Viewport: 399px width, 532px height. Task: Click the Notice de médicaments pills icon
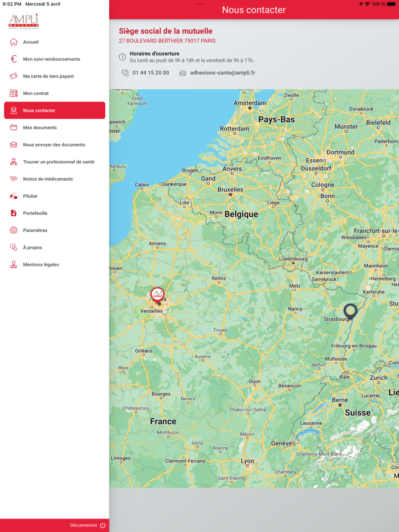pyautogui.click(x=14, y=179)
